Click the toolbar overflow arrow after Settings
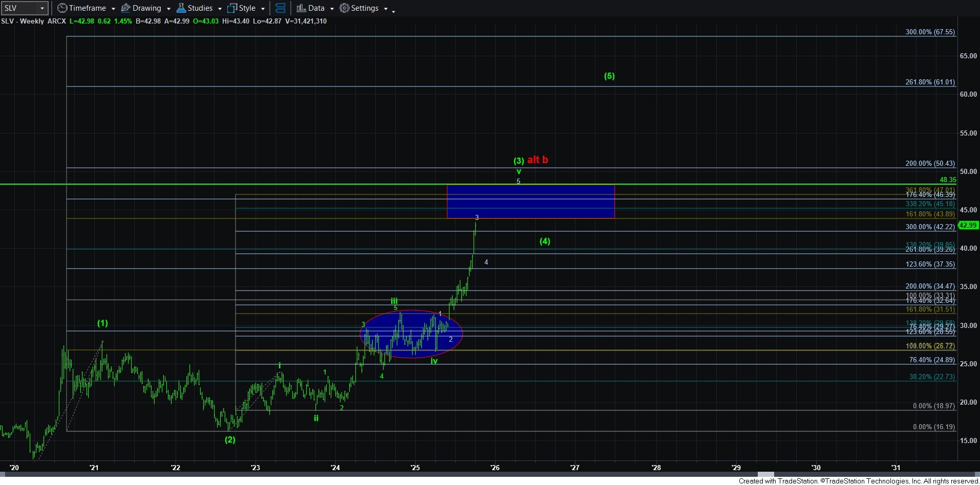Screen dimensions: 980x485 coord(393,11)
